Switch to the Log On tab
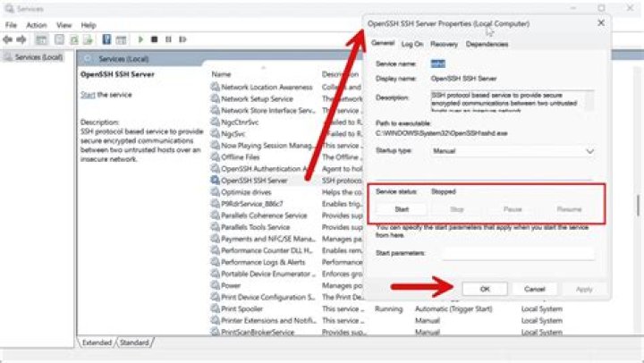 412,44
